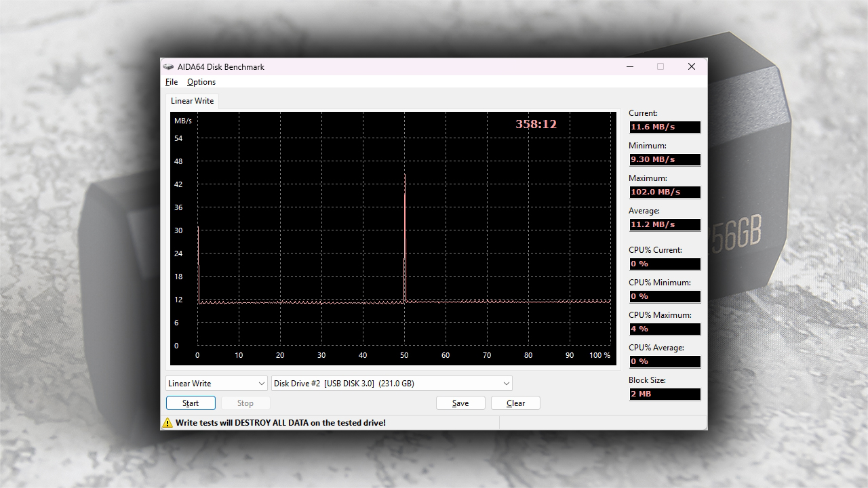The image size is (868, 488).
Task: Click the Current speed value 11.6 MB/s
Action: (665, 127)
